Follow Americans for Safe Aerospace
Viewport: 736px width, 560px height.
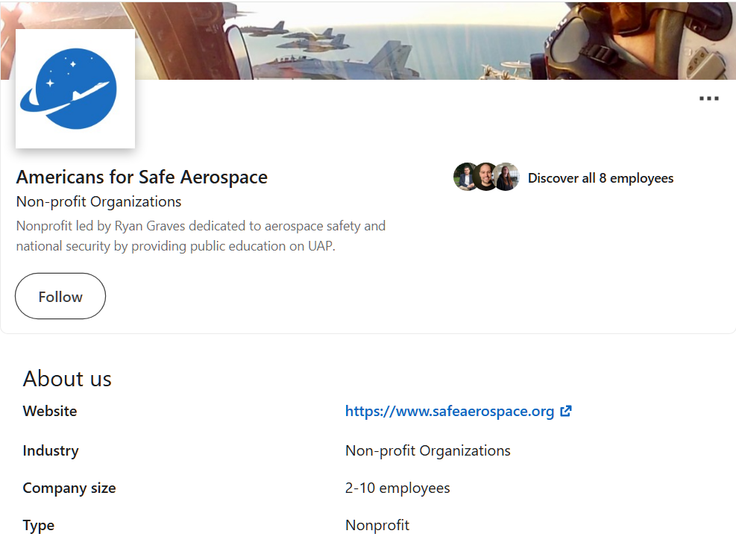60,296
